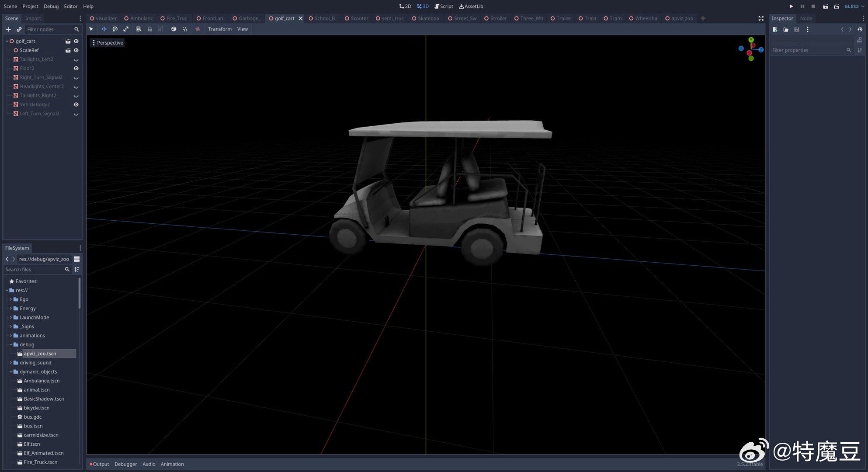This screenshot has height=472, width=868.
Task: Open ScaleRef scene in editor icon
Action: tap(68, 50)
